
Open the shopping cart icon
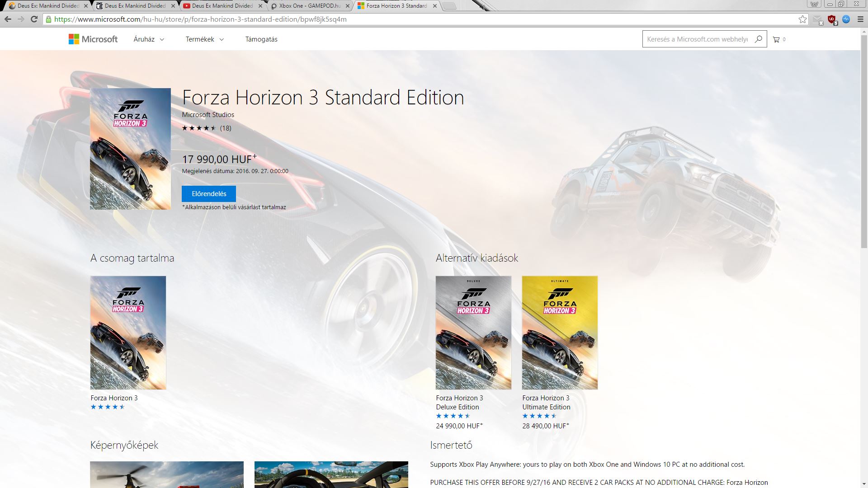tap(776, 39)
